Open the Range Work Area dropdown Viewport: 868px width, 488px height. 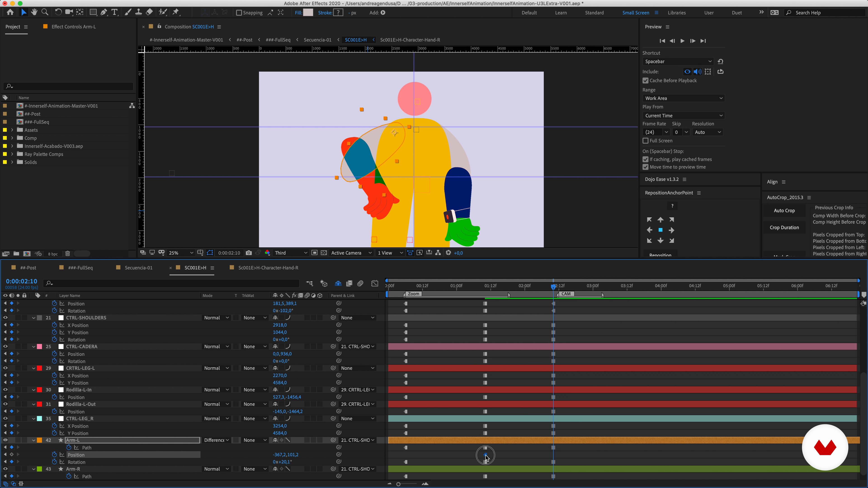(683, 98)
